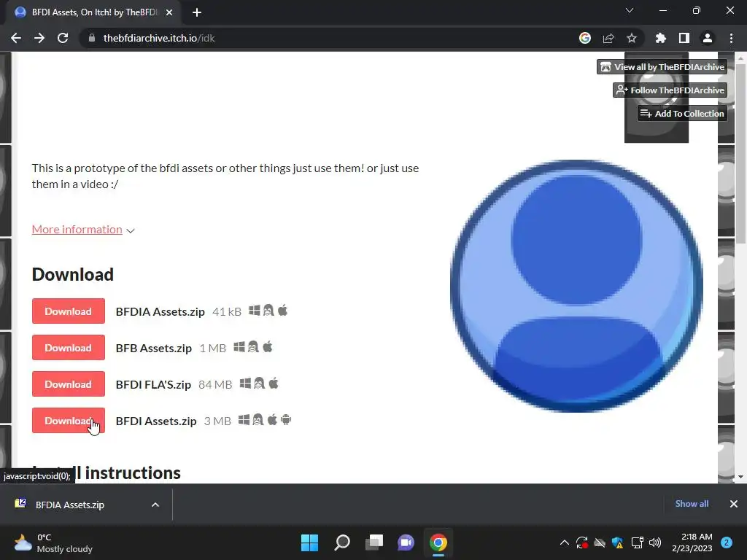747x560 pixels.
Task: Open the Chrome profile avatar menu
Action: coord(707,38)
